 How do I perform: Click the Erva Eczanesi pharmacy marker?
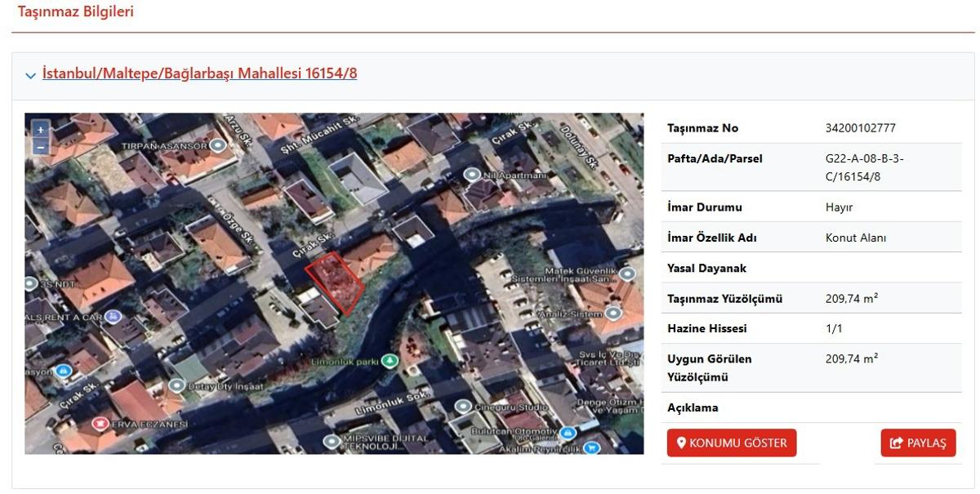(x=100, y=424)
